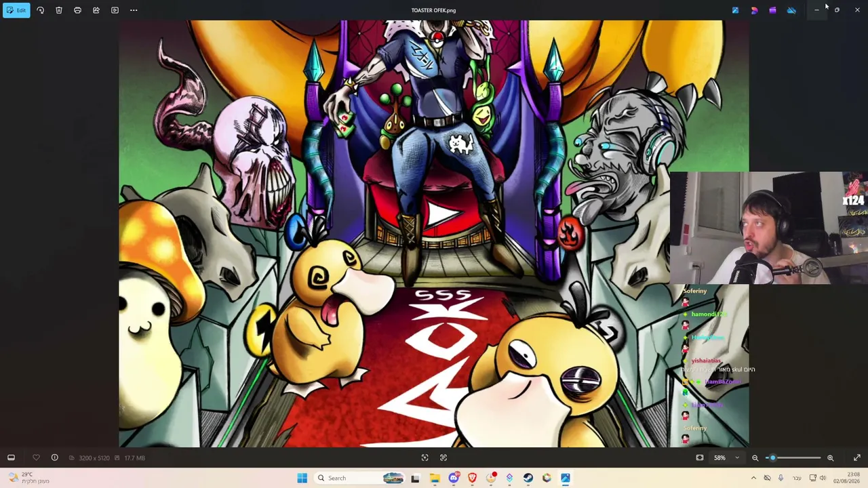Open the blue diamond app icon in taskbar
The width and height of the screenshot is (868, 488).
[509, 478]
